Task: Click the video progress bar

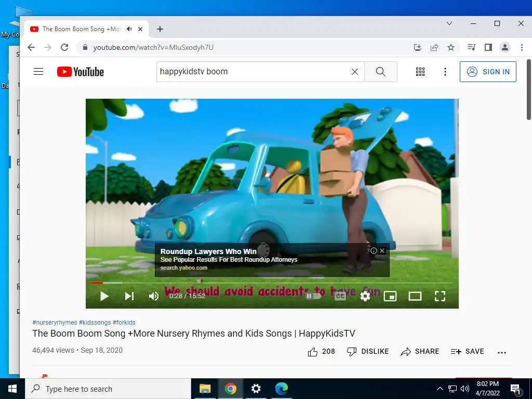Action: pyautogui.click(x=272, y=283)
